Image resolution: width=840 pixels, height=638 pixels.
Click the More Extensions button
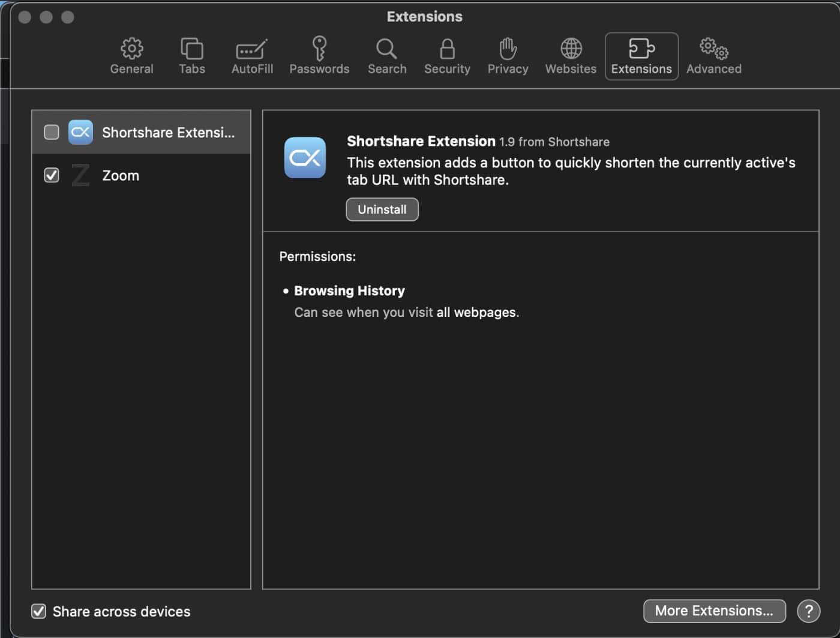(x=714, y=611)
